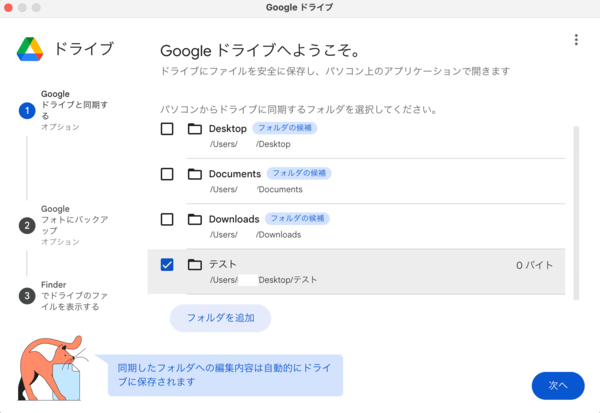Click the /Users/ /Desktop path text

tap(250, 144)
